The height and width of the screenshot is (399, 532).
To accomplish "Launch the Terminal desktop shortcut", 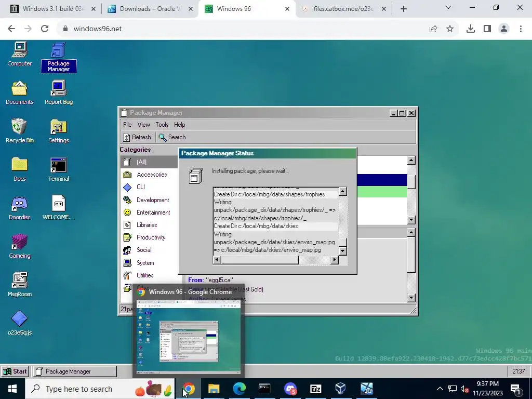I will tap(58, 170).
